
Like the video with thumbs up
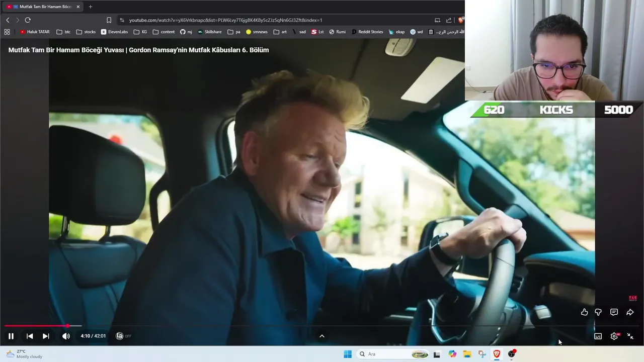[x=584, y=312]
